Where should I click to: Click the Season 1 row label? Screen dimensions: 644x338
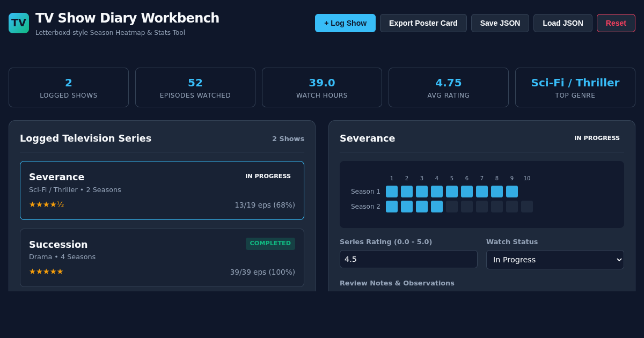click(x=365, y=192)
